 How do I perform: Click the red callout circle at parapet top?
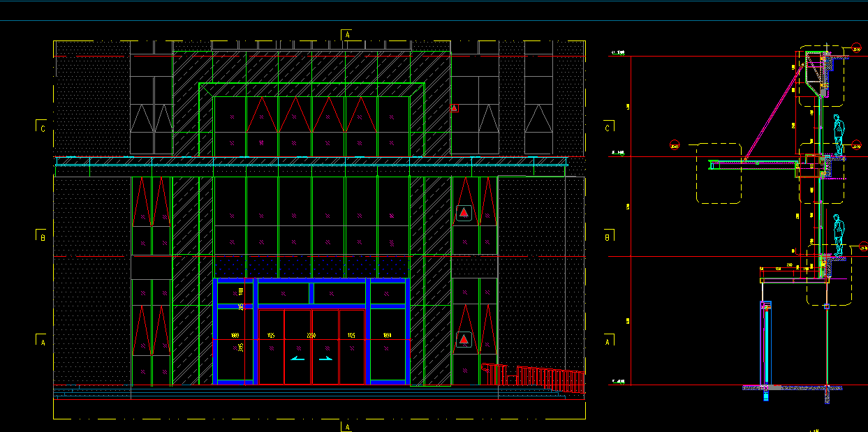tap(856, 47)
